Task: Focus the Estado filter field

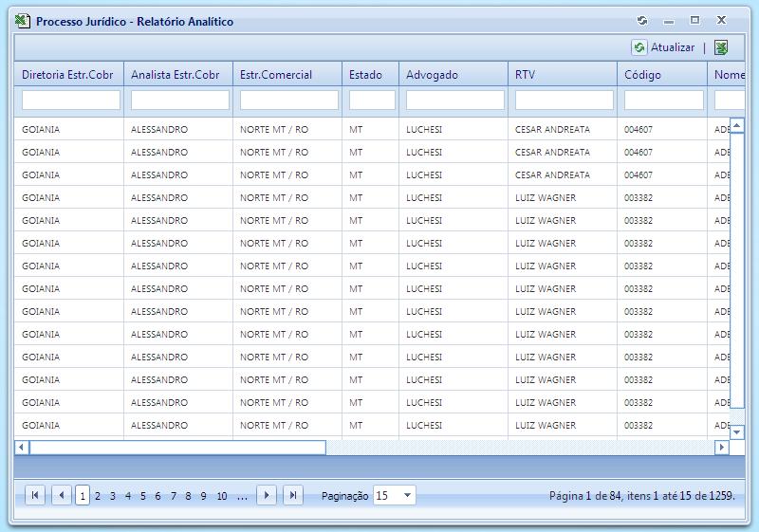Action: 371,100
